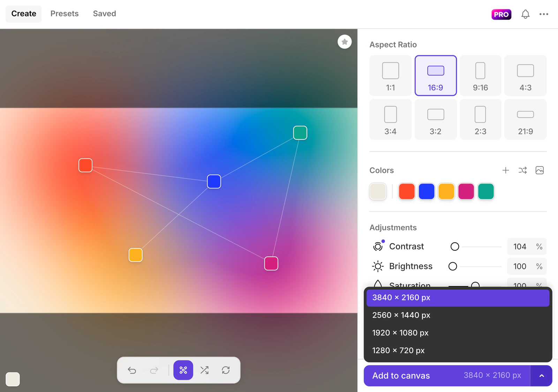Open the notifications bell
The width and height of the screenshot is (558, 392).
click(525, 14)
